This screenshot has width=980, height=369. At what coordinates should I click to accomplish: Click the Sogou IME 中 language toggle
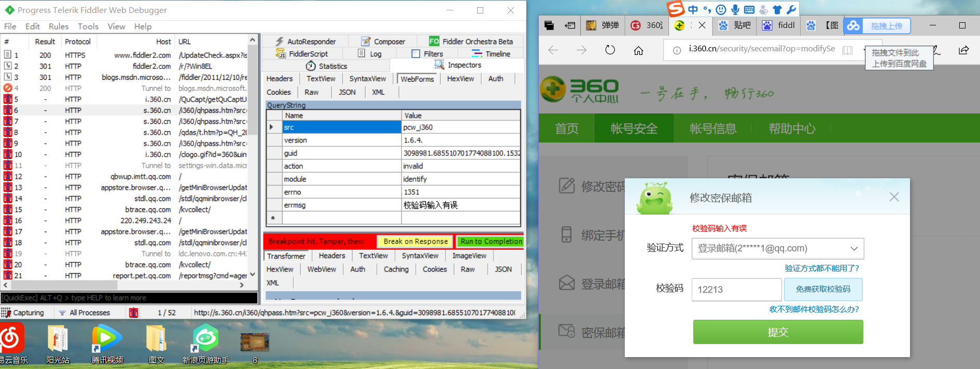point(693,9)
